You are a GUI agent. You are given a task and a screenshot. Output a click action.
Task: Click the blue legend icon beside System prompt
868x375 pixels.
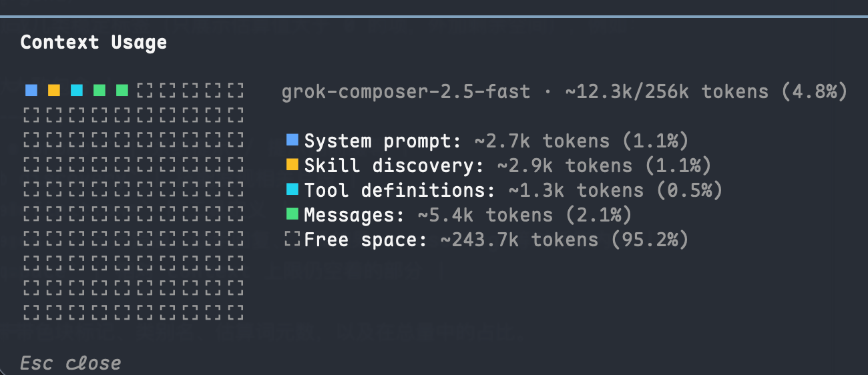point(292,140)
